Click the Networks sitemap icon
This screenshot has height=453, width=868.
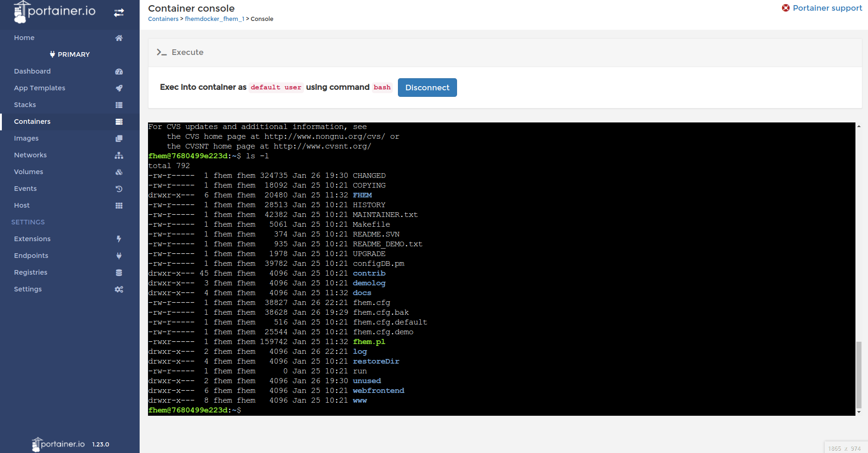click(119, 155)
